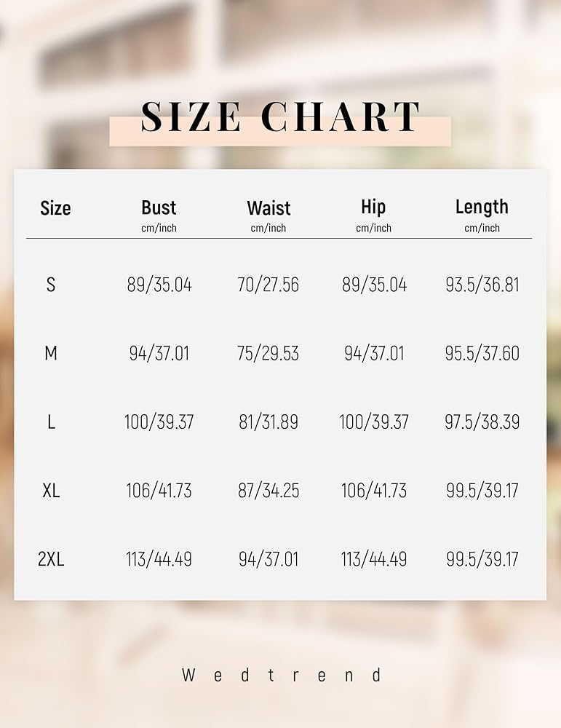
Task: Click the XL waist value 87/34.25
Action: pyautogui.click(x=268, y=491)
